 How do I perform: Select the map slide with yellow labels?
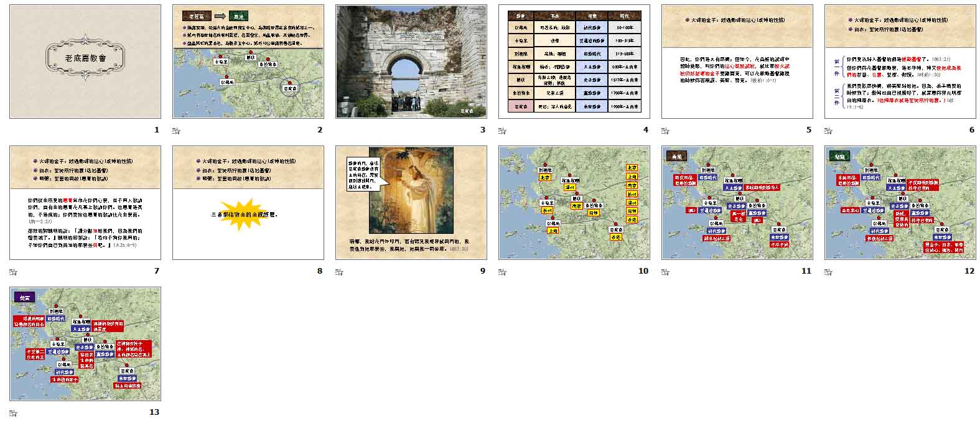pyautogui.click(x=574, y=203)
